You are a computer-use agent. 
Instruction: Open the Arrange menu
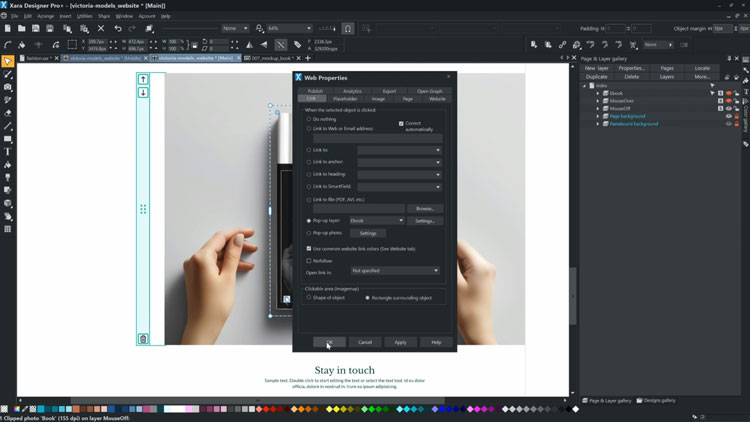(45, 16)
